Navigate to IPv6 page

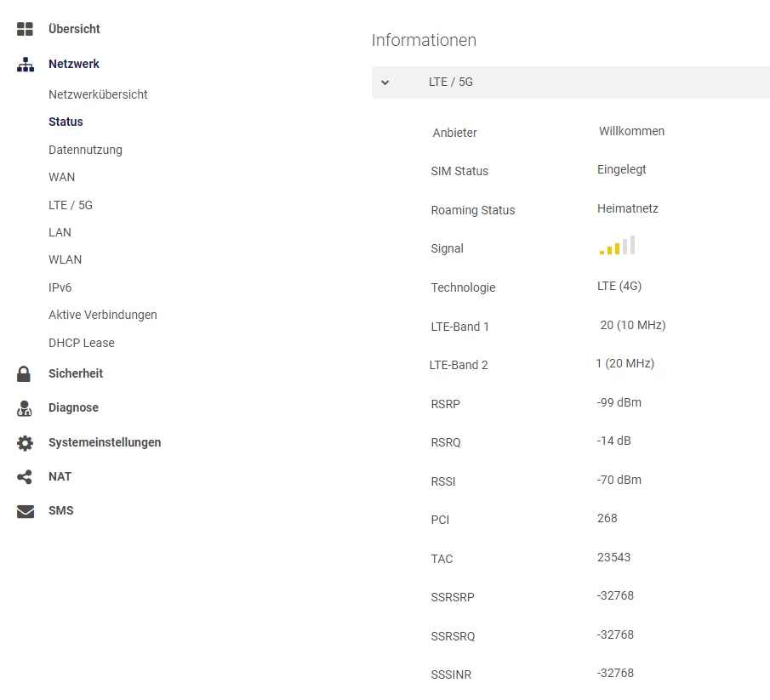pos(60,287)
